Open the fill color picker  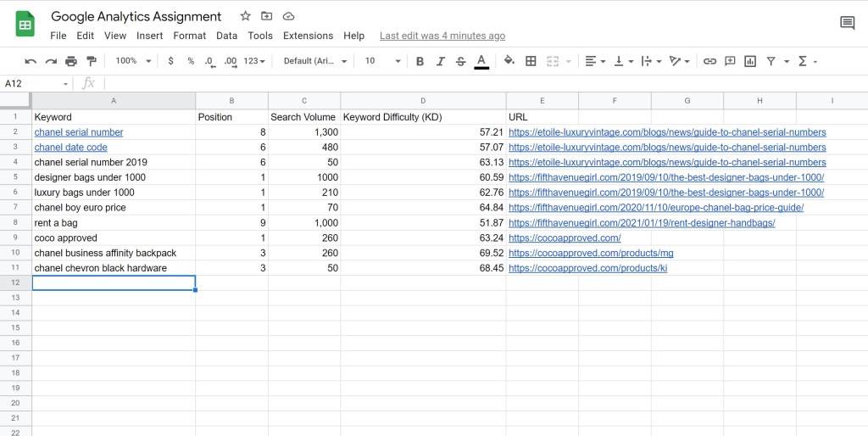coord(509,61)
